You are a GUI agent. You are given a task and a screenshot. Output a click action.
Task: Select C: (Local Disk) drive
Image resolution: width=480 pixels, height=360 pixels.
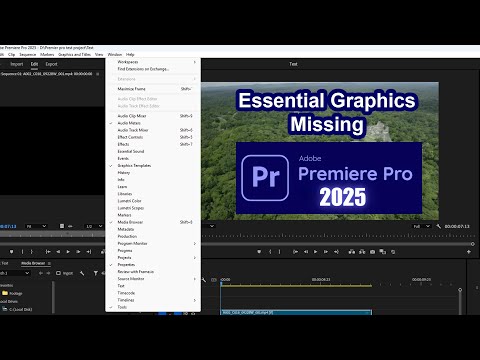17,309
